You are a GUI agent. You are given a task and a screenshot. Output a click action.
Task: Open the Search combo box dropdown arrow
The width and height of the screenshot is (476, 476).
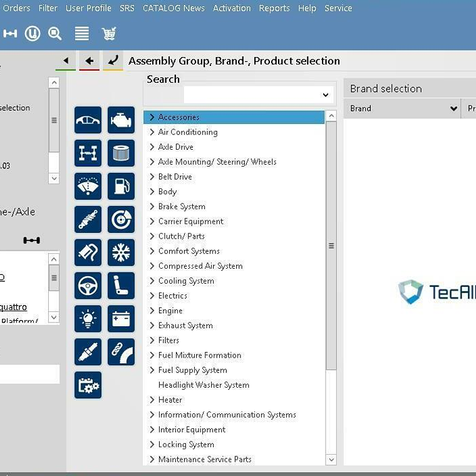coord(326,95)
